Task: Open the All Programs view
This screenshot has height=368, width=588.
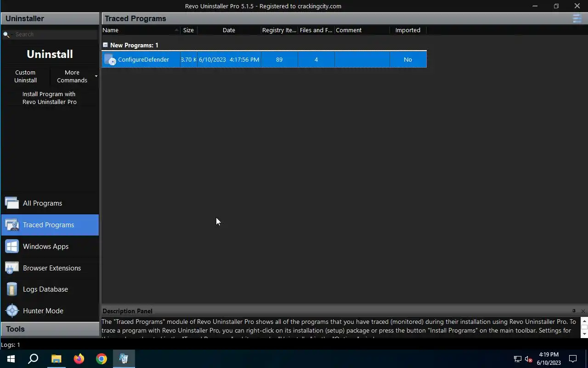Action: (50, 203)
